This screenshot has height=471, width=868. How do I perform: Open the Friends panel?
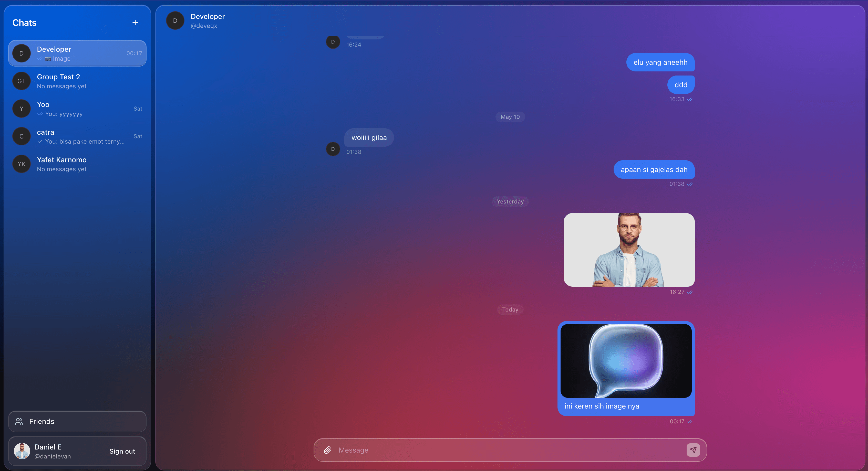click(77, 422)
